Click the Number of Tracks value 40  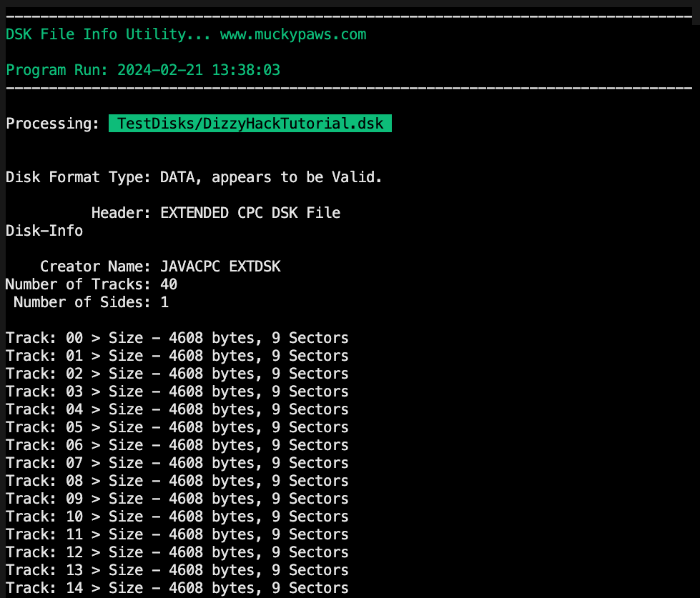click(169, 284)
